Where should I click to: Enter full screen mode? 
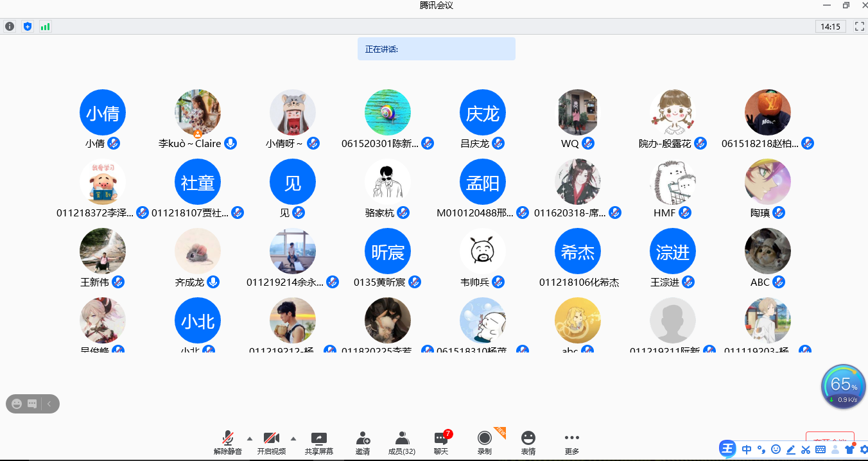(859, 26)
